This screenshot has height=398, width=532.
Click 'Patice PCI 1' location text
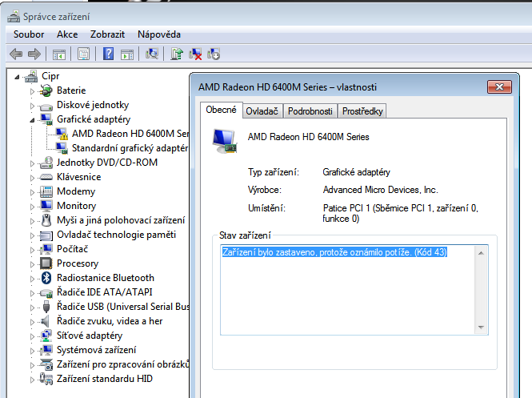[346, 208]
